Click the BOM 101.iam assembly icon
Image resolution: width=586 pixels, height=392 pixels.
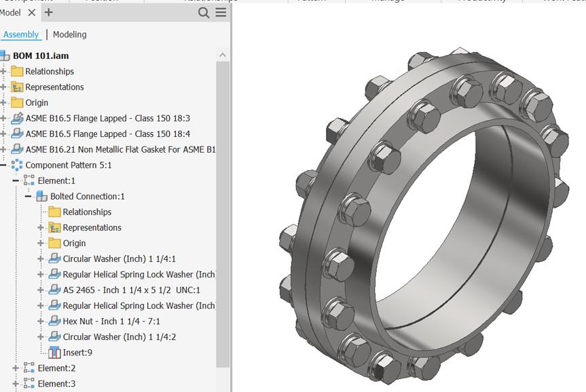(x=5, y=56)
